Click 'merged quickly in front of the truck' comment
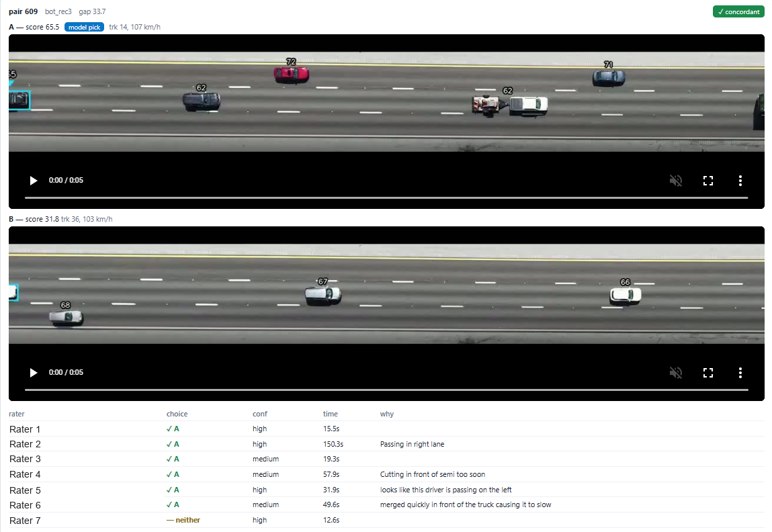This screenshot has width=772, height=532. tap(465, 504)
